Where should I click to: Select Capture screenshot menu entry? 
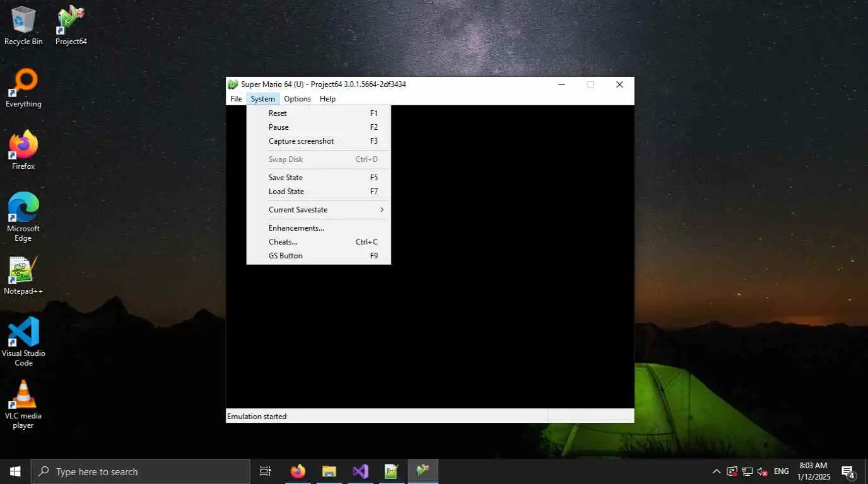(319, 141)
